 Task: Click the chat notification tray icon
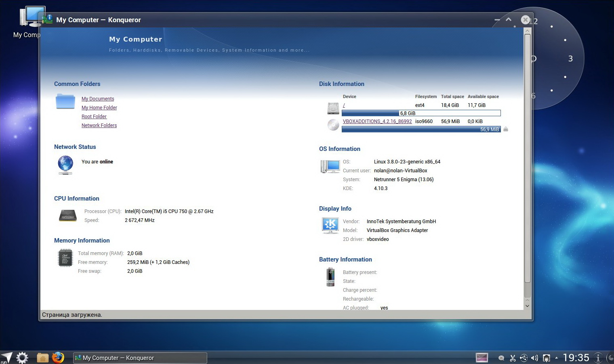[x=501, y=358]
